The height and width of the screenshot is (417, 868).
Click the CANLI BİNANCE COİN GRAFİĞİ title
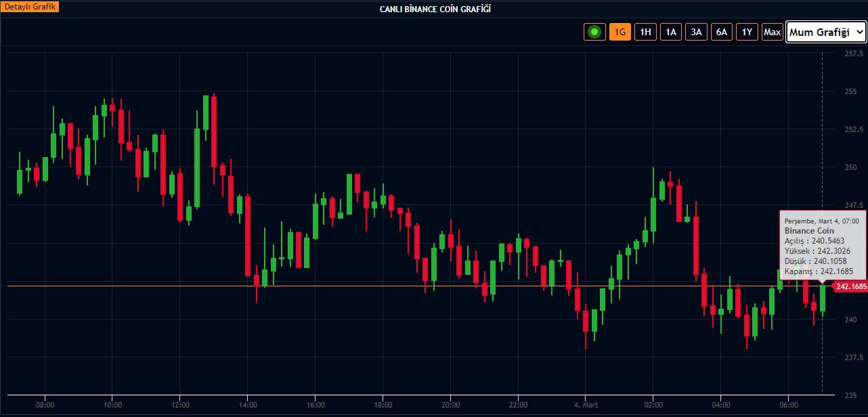(435, 9)
